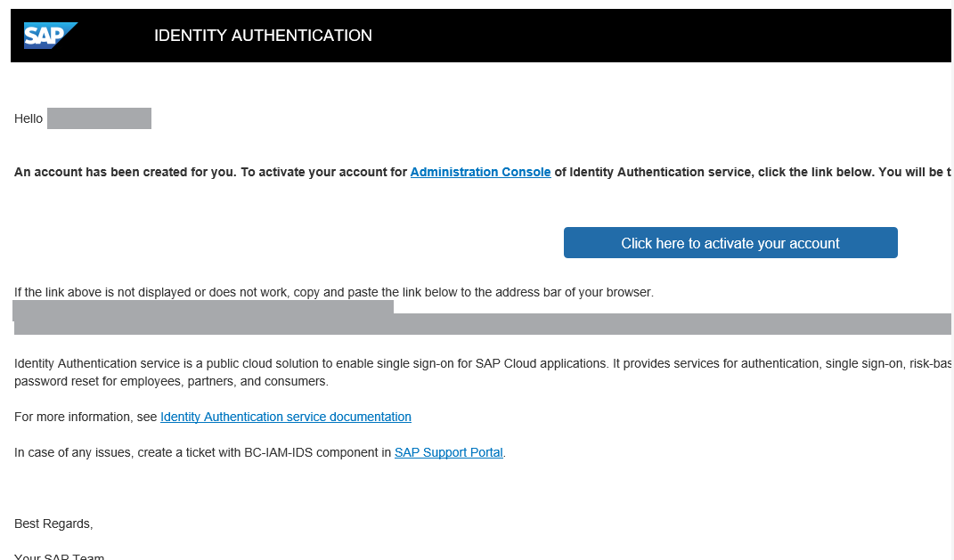Screen dimensions: 954x560
Task: Click the Your SAP Team signature
Action: point(59,556)
